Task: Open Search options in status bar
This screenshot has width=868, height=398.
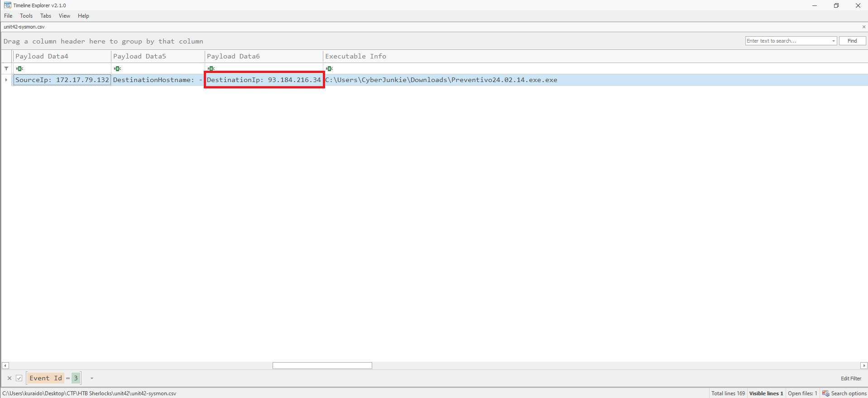Action: [844, 393]
